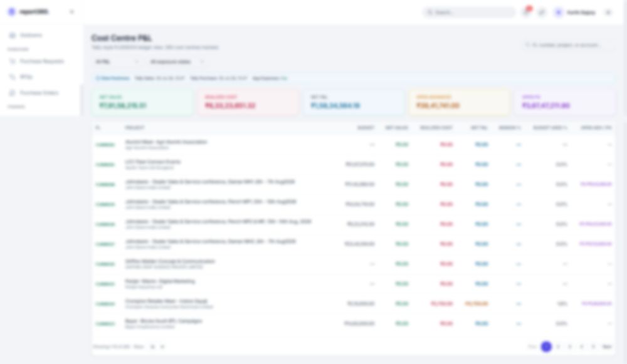Image resolution: width=627 pixels, height=364 pixels.
Task: Click the icon right of the user name
Action: click(x=608, y=13)
